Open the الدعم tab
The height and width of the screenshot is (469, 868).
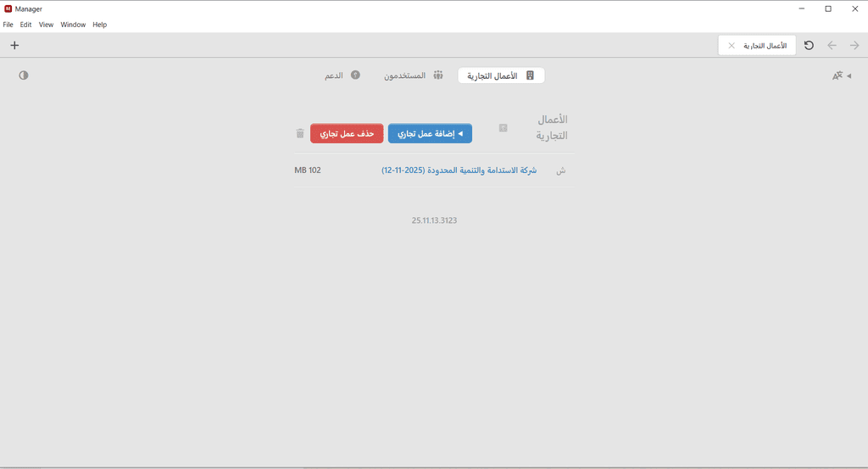click(x=342, y=75)
